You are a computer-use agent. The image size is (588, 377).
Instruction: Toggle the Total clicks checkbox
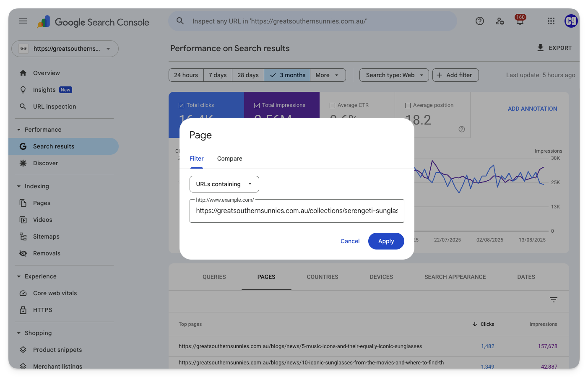click(182, 105)
